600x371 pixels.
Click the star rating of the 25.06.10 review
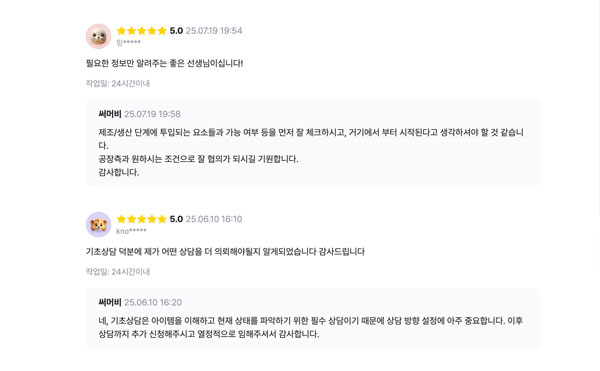(x=142, y=219)
